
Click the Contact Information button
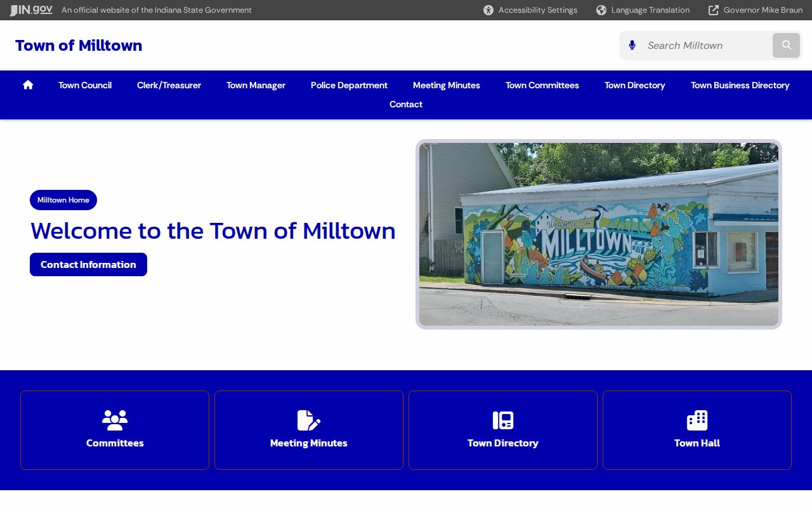(x=88, y=264)
